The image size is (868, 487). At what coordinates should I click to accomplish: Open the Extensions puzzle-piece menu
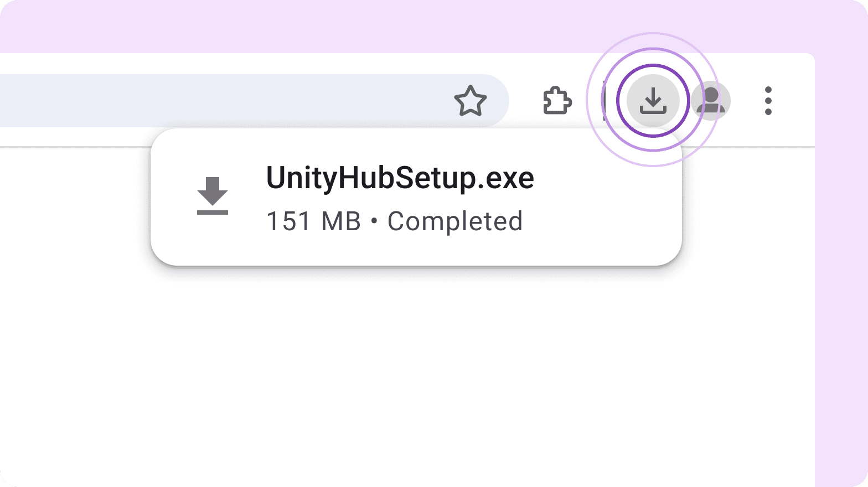tap(557, 101)
